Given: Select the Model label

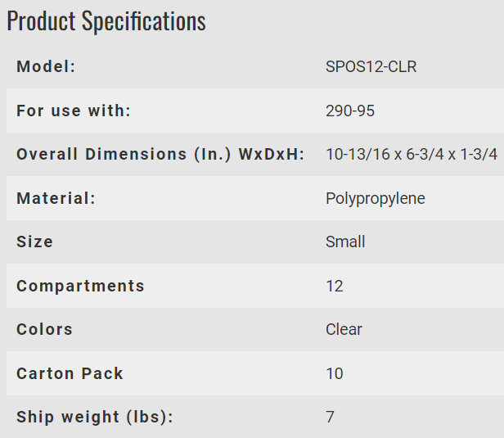Looking at the screenshot, I should tap(46, 66).
